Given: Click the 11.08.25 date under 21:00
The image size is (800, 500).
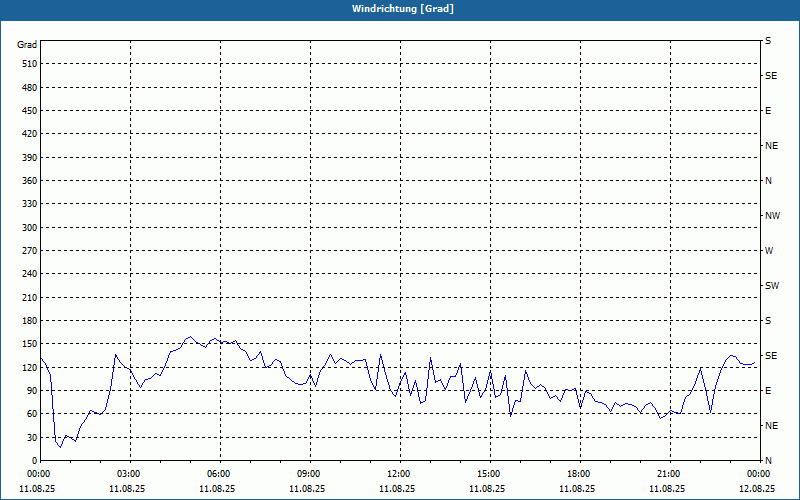Looking at the screenshot, I should 667,488.
